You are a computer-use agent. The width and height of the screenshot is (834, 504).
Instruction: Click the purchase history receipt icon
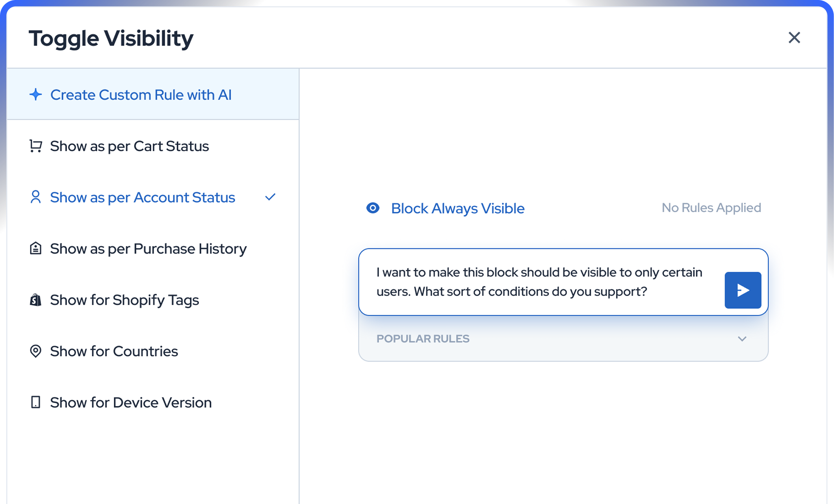coord(35,248)
